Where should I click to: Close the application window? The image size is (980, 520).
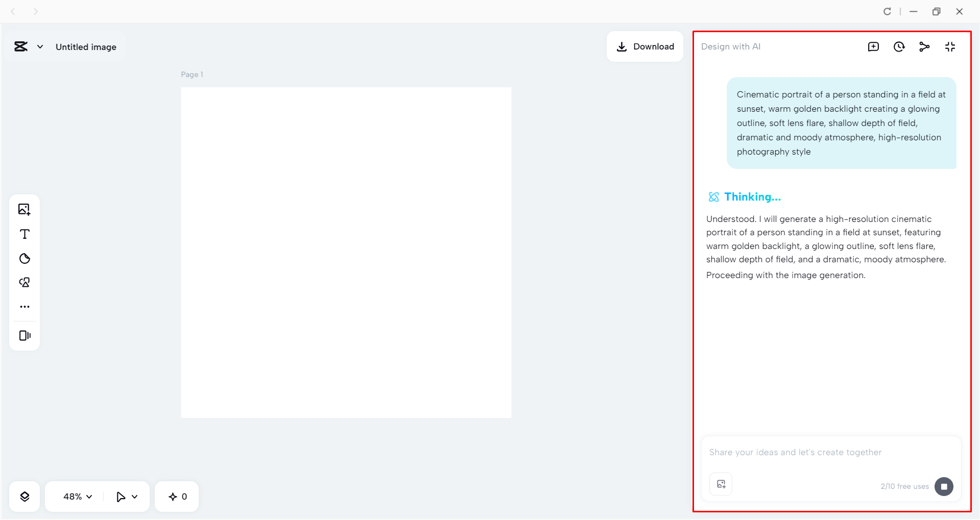coord(959,11)
